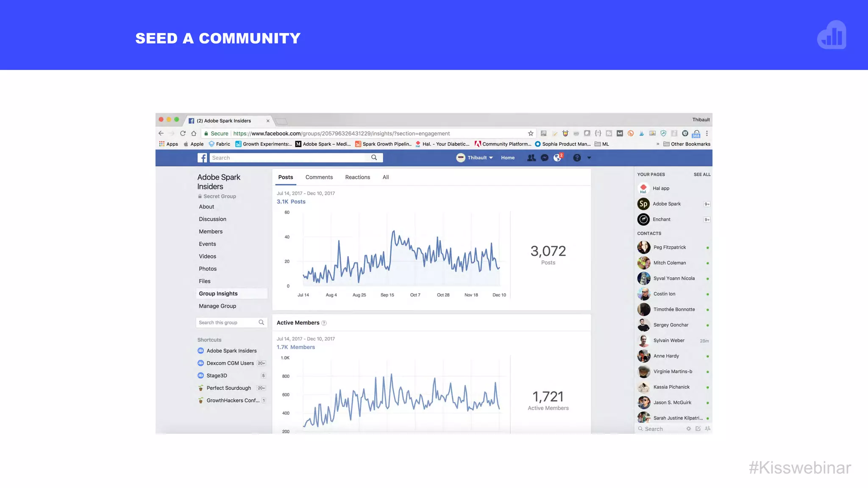Select Group Insights menu item

click(x=232, y=294)
